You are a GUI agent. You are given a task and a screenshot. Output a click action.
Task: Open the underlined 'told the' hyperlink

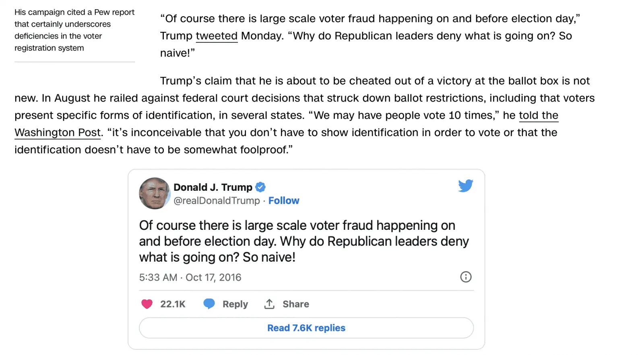coord(538,116)
